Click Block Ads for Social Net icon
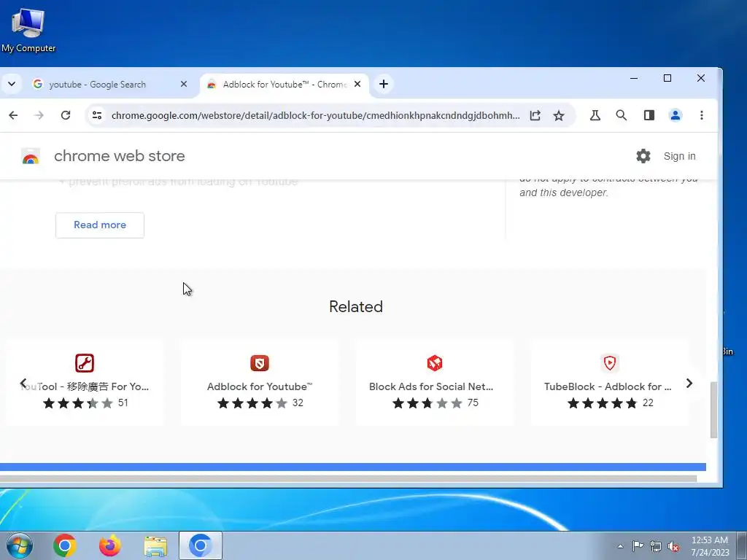The image size is (747, 560). tap(435, 363)
